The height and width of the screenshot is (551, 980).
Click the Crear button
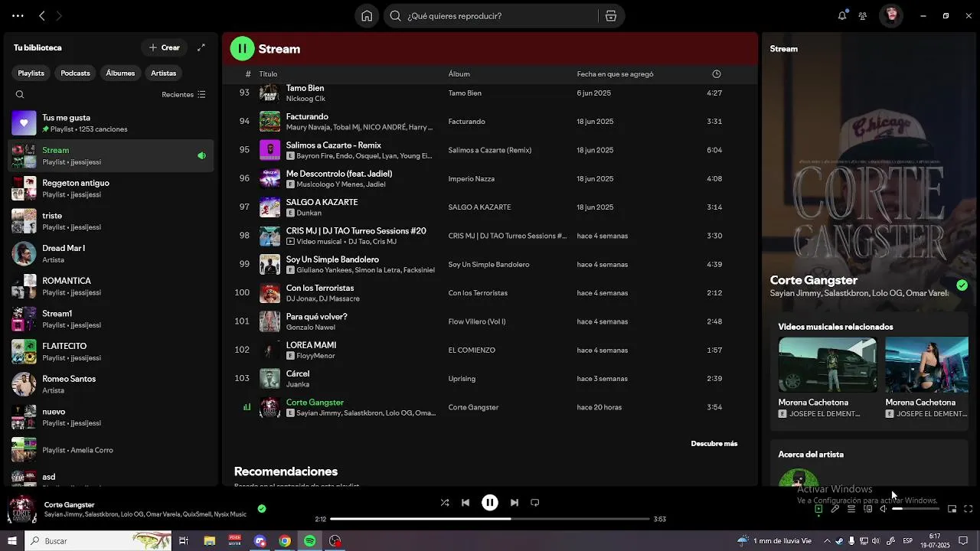click(x=165, y=47)
